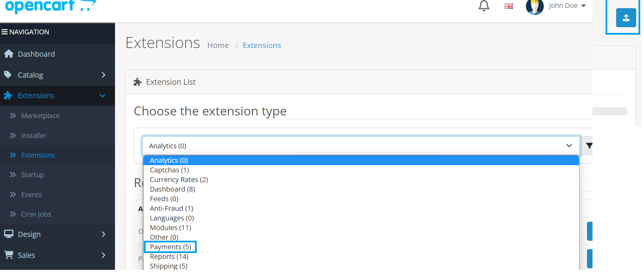Open Cron Jobs in the sidebar

36,214
